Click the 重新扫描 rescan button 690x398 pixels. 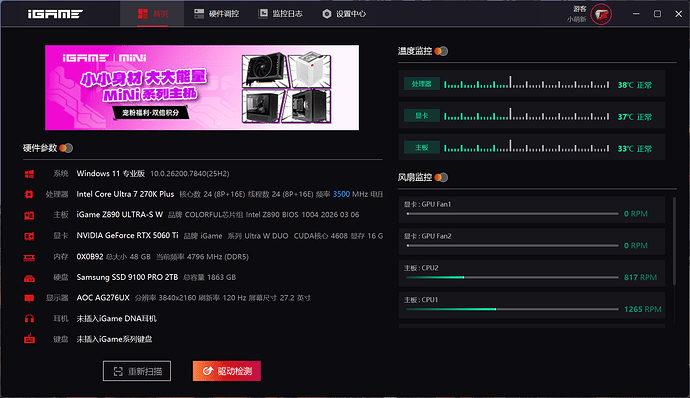pos(137,371)
